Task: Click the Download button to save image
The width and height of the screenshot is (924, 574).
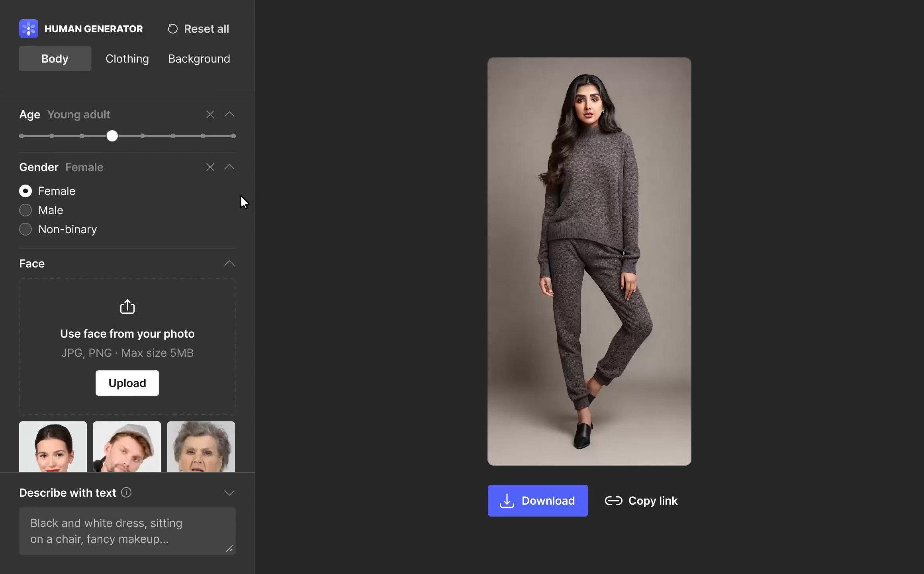Action: coord(538,501)
